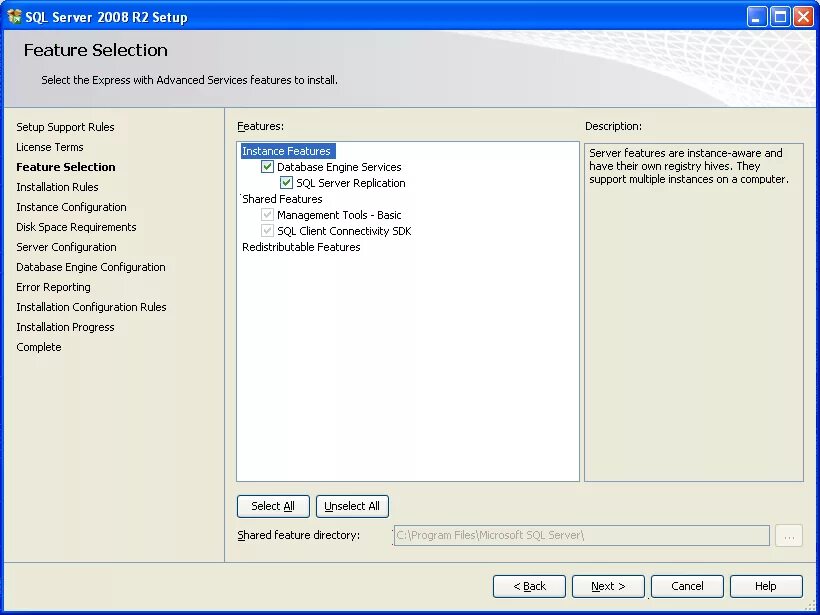Click the feature Description text box
This screenshot has width=820, height=615.
tap(693, 312)
